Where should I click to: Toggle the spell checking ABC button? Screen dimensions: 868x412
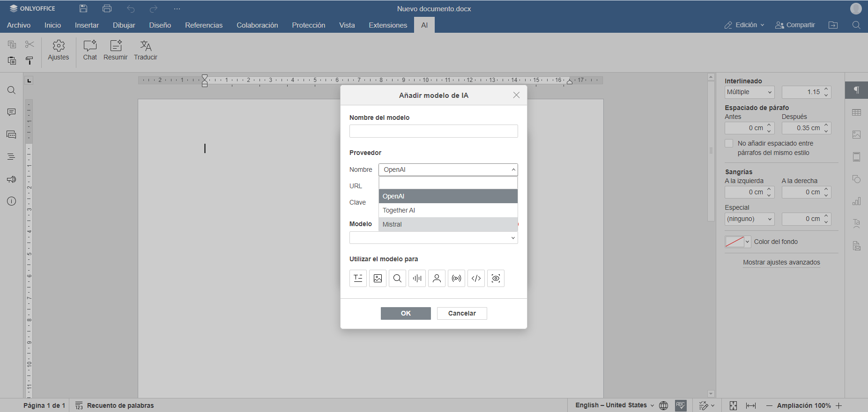(681, 405)
